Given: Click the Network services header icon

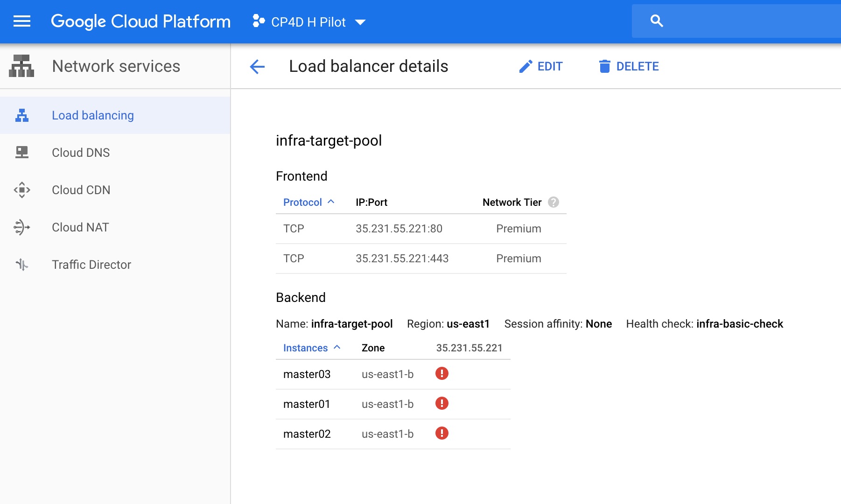Looking at the screenshot, I should (x=21, y=66).
